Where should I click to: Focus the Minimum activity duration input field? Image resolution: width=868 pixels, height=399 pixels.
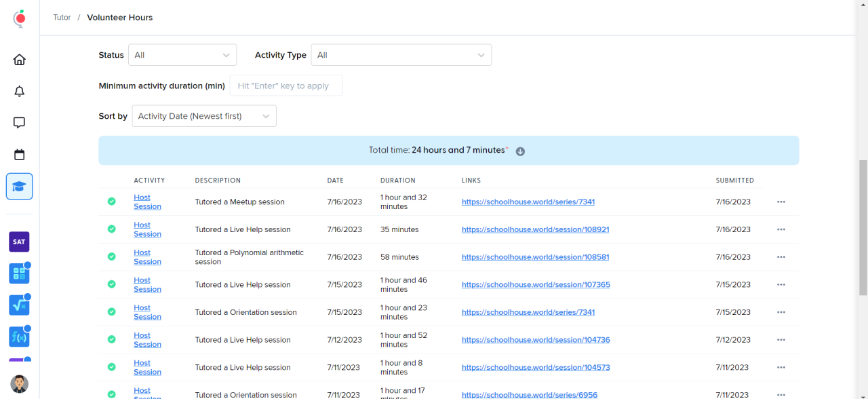click(285, 85)
